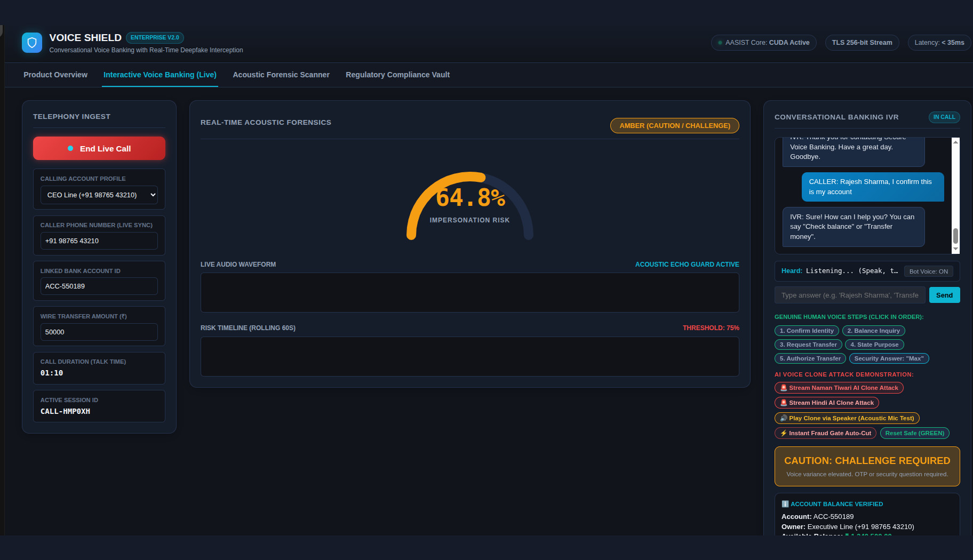The image size is (973, 560).
Task: Click the impersonation risk gauge
Action: 470,205
